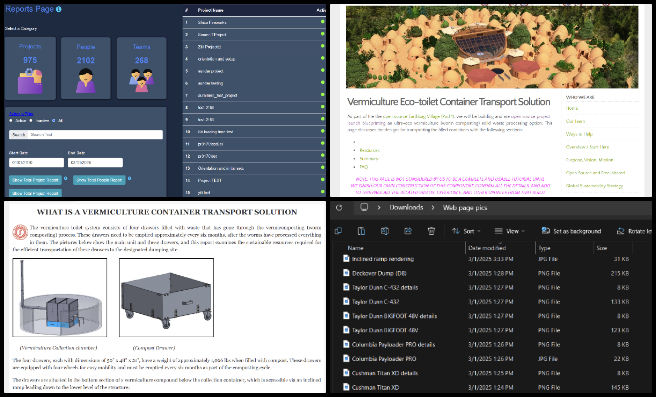
Task: Open the Sort dropdown in Explorer
Action: pyautogui.click(x=466, y=231)
